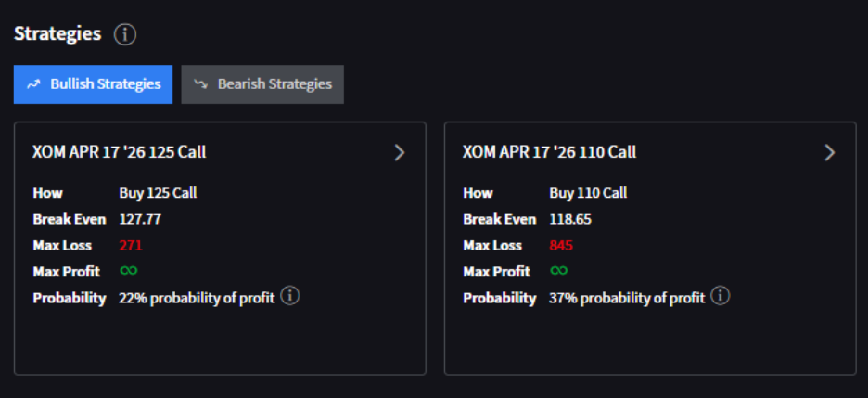
Task: Click the Buy 125 Call text
Action: [x=158, y=193]
